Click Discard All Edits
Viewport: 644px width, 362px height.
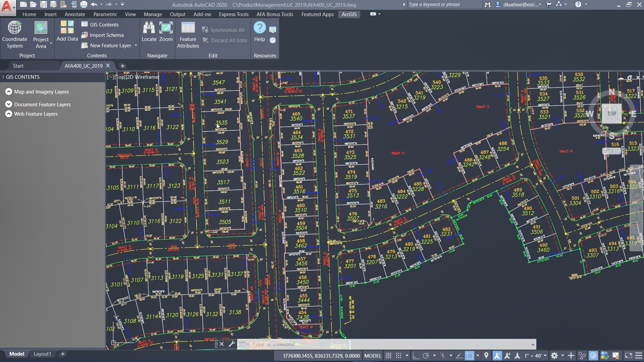[x=225, y=40]
